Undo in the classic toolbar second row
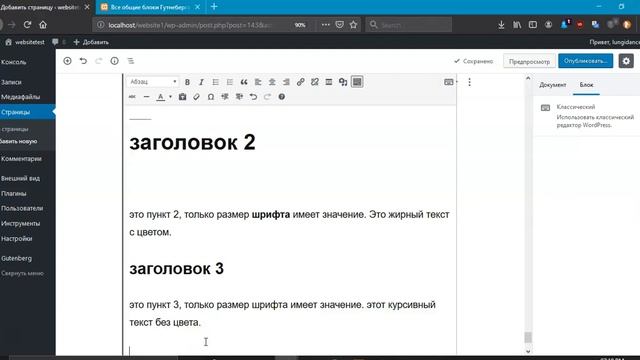The height and width of the screenshot is (360, 640). pos(253,97)
